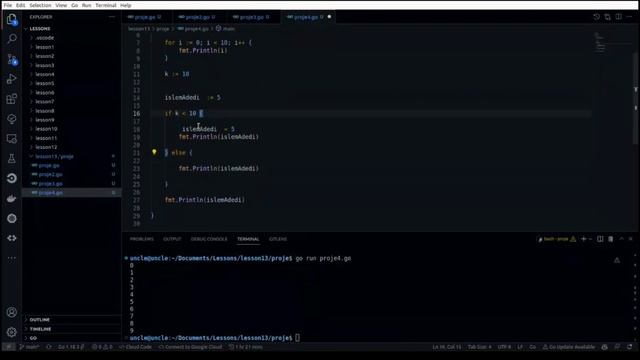Click the Ln, Col cursor position indicator

447,347
